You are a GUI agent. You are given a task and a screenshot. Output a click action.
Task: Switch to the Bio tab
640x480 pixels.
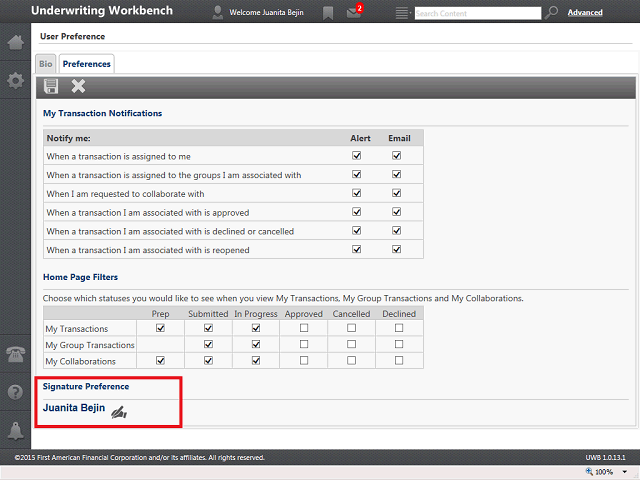coord(46,64)
